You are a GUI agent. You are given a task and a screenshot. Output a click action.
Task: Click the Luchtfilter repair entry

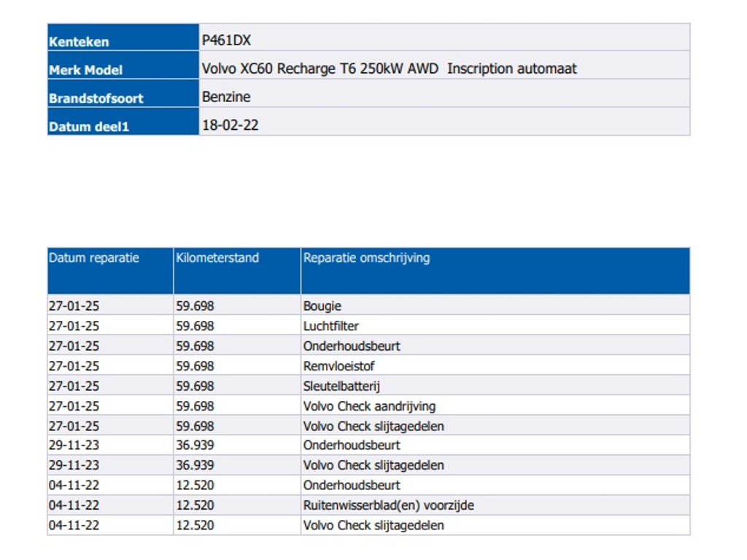330,326
